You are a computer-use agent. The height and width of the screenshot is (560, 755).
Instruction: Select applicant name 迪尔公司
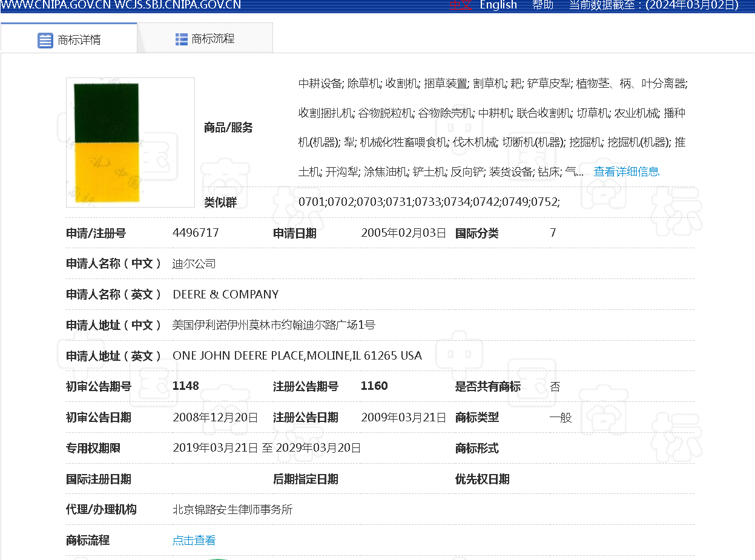pyautogui.click(x=194, y=264)
